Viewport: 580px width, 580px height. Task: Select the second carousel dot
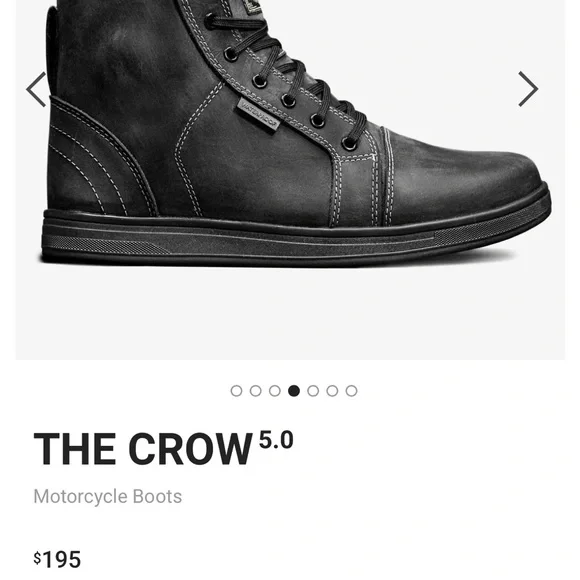256,391
